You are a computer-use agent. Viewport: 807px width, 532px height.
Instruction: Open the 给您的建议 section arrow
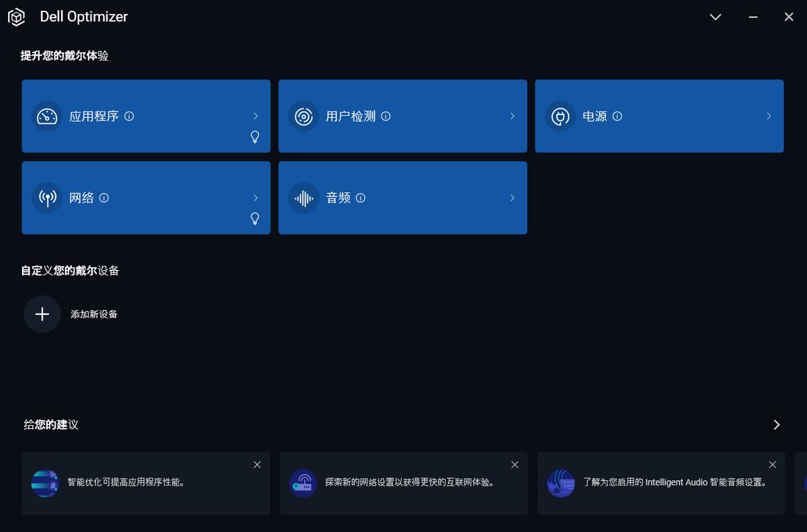[775, 424]
